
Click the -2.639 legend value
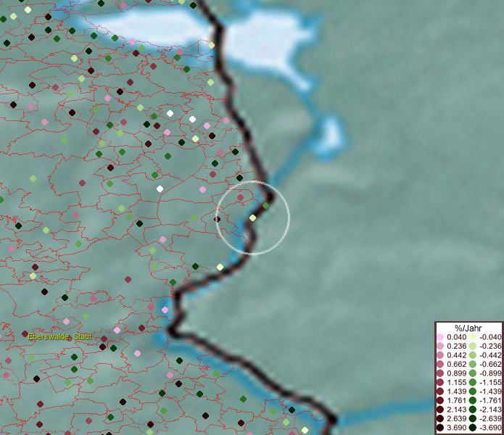(x=490, y=418)
